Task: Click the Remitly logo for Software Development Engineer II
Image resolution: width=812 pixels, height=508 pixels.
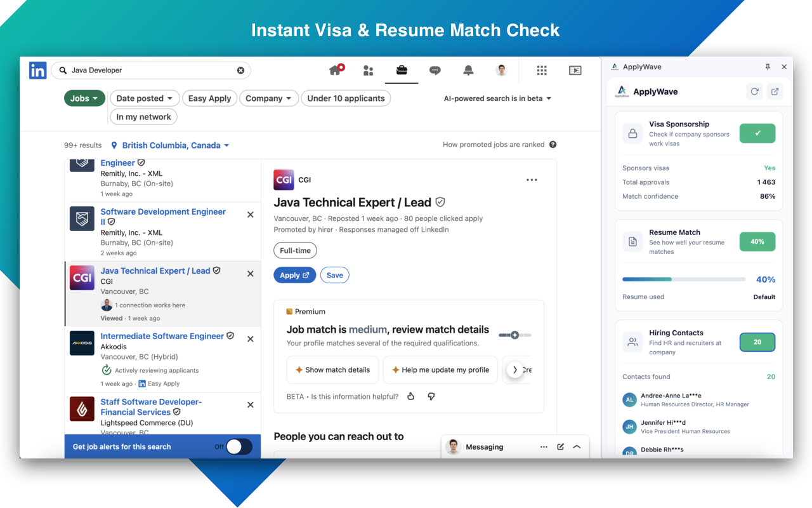Action: 82,219
